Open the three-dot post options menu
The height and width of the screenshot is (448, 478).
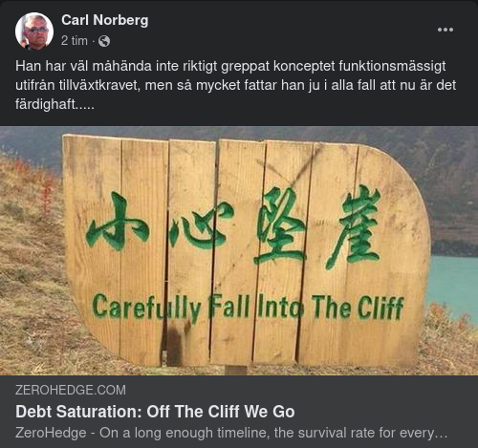click(x=445, y=30)
